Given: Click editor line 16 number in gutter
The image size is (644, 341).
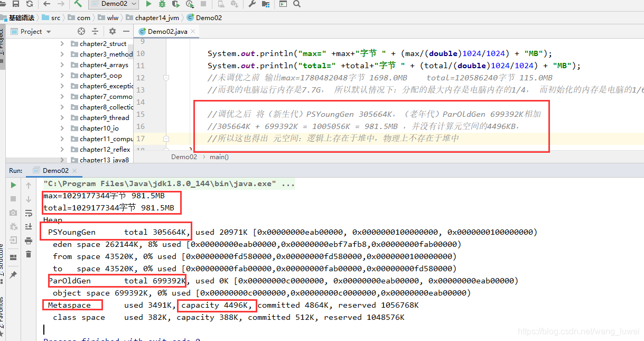Looking at the screenshot, I should point(141,126).
